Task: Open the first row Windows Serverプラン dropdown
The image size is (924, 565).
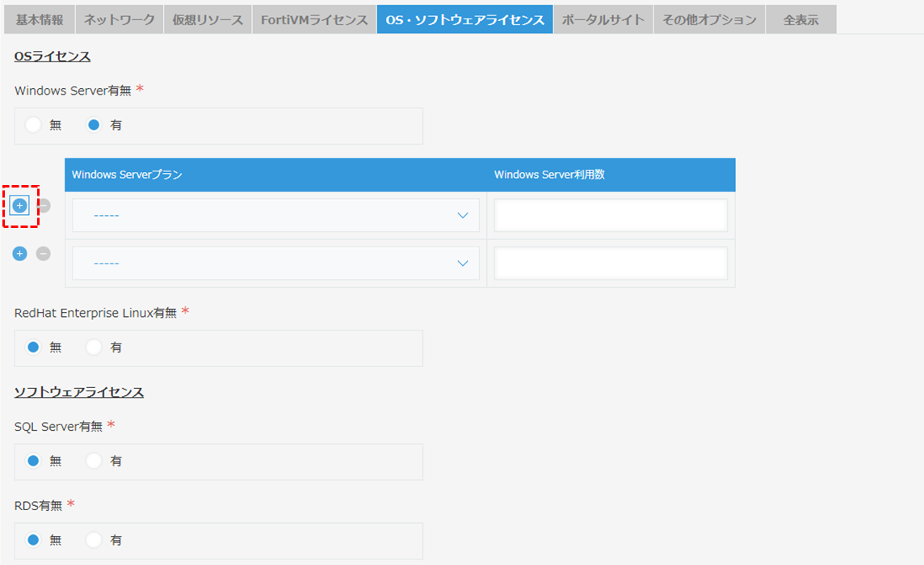Action: coord(275,215)
